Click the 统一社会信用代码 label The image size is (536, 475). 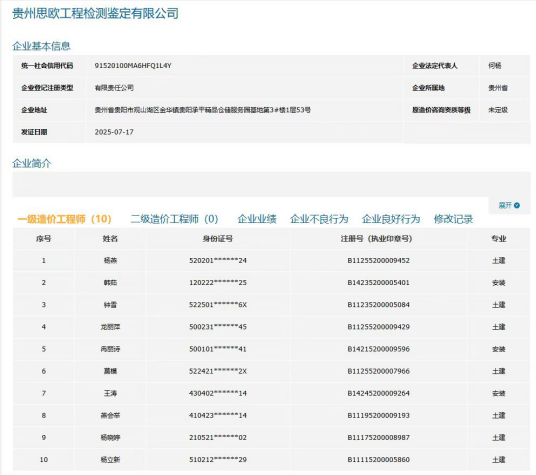click(47, 66)
